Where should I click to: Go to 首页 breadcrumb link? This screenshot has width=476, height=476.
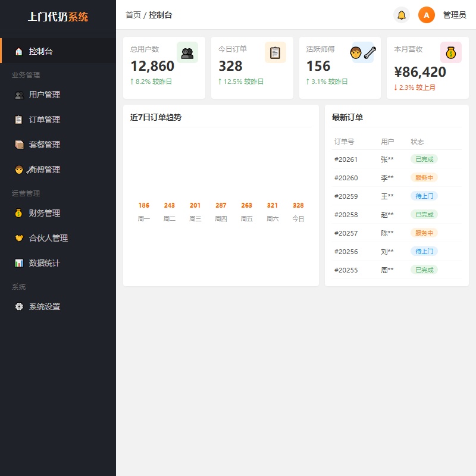133,15
